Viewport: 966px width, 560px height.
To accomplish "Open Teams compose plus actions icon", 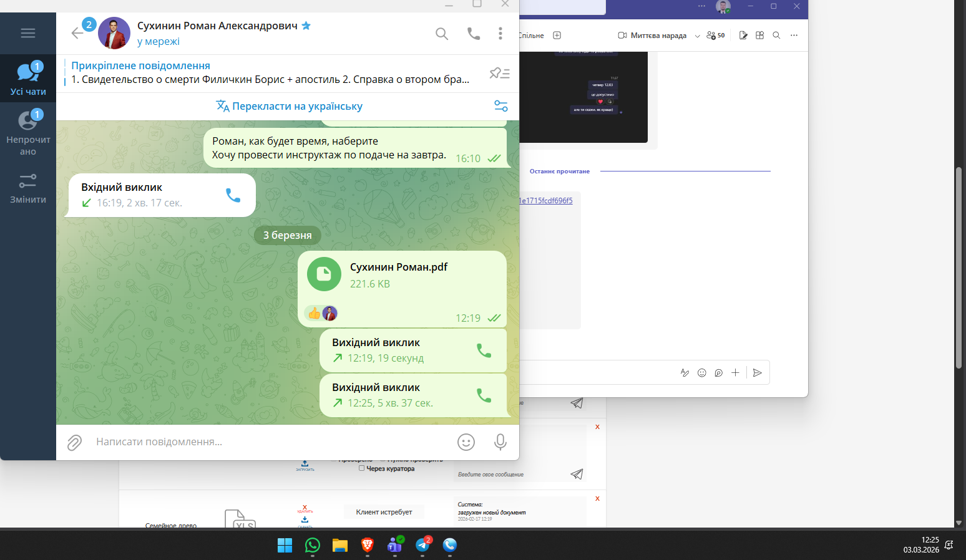I will 735,373.
